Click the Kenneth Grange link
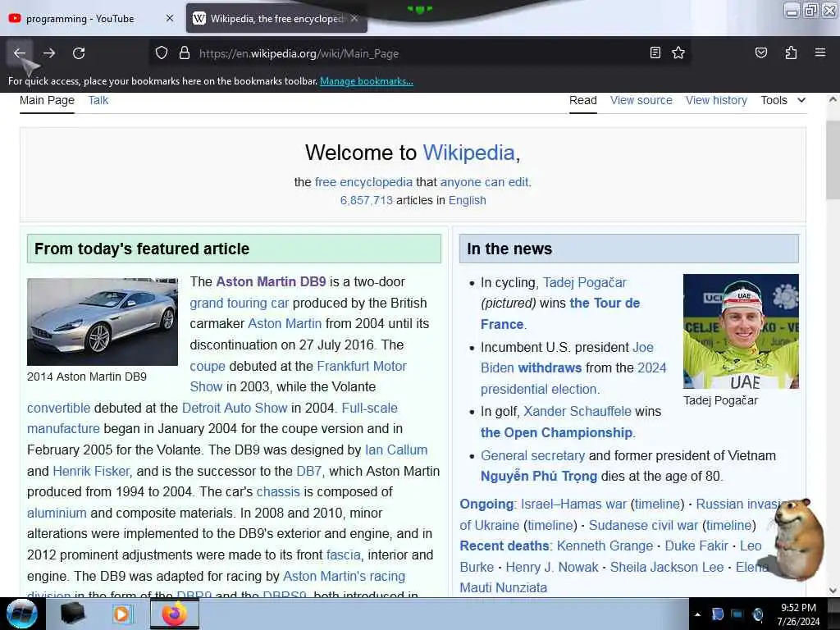 pos(605,546)
